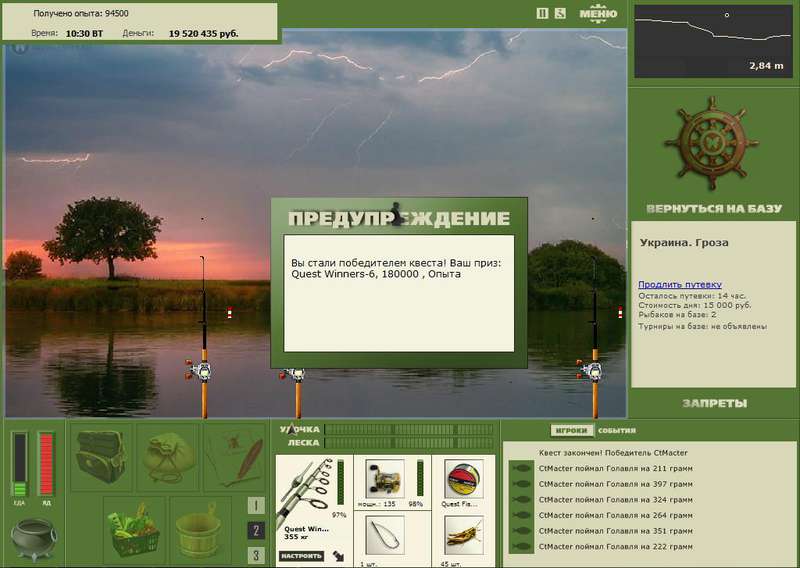Select tackle slot 1
Viewport: 800px width, 568px height.
[x=256, y=506]
